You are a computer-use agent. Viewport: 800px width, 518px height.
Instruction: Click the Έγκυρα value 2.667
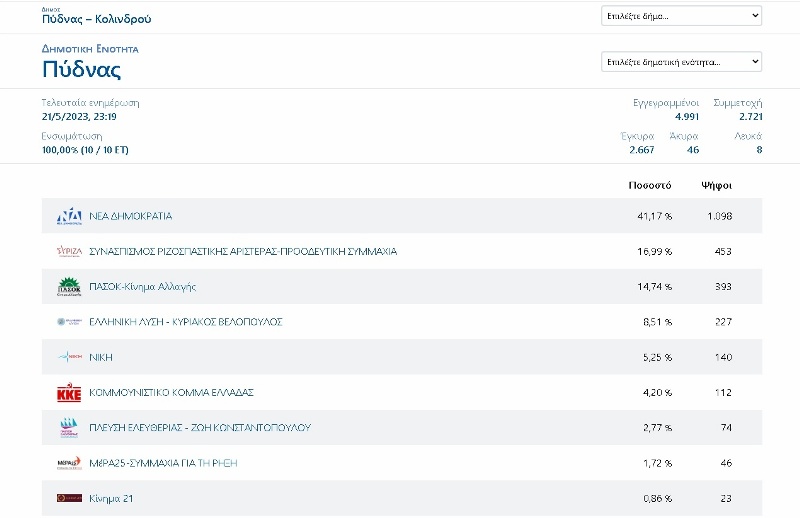pos(641,150)
